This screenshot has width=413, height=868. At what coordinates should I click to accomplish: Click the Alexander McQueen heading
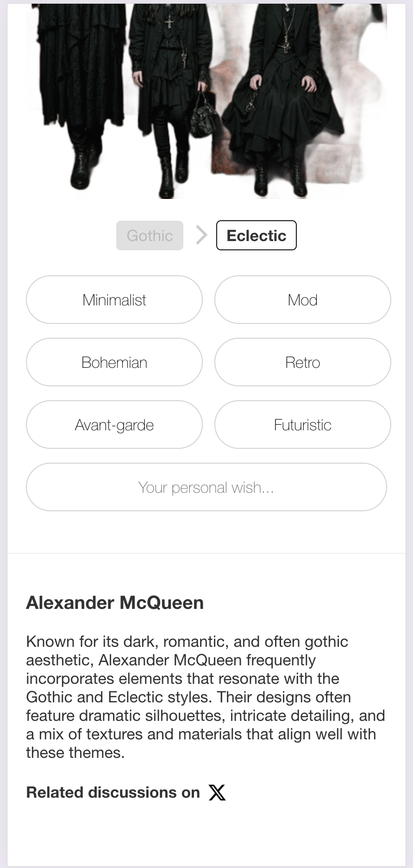pyautogui.click(x=115, y=603)
